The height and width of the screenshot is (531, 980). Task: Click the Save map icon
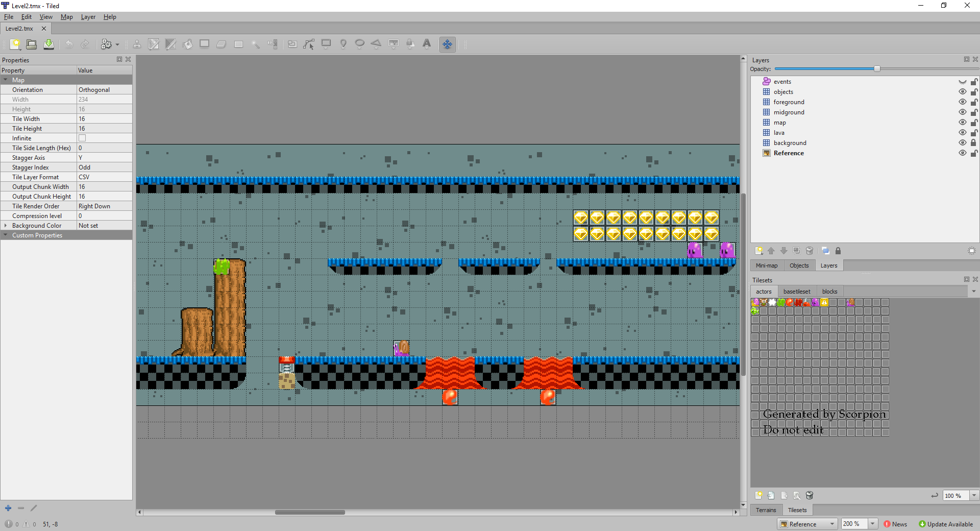click(48, 44)
